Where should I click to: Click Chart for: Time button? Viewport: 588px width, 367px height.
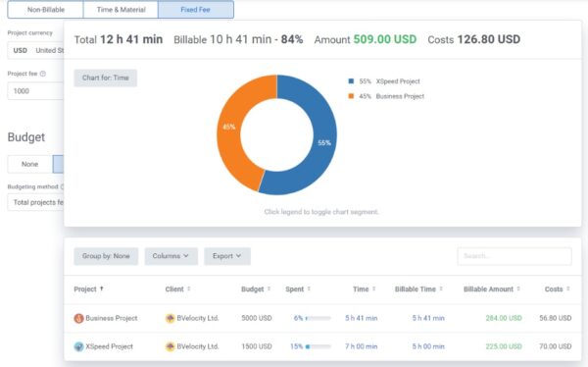(x=106, y=79)
